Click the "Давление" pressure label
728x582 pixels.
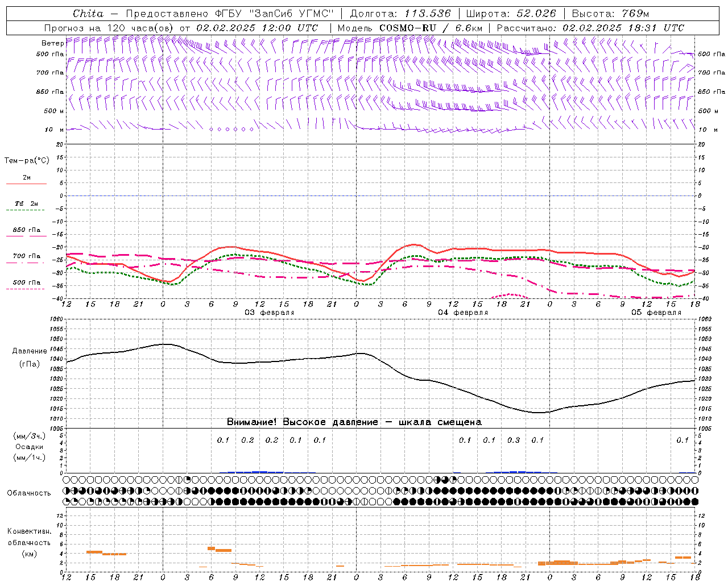coord(30,351)
